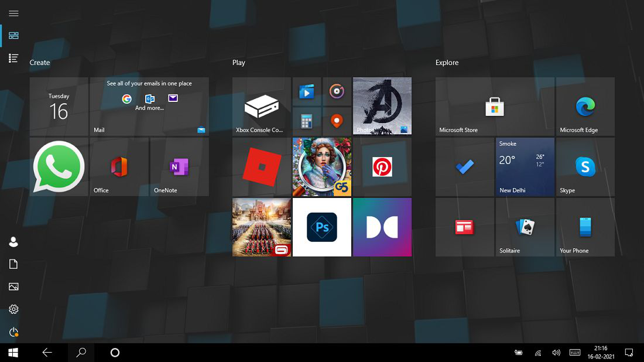644x362 pixels.
Task: Open Cortana circle on taskbar
Action: [115, 353]
